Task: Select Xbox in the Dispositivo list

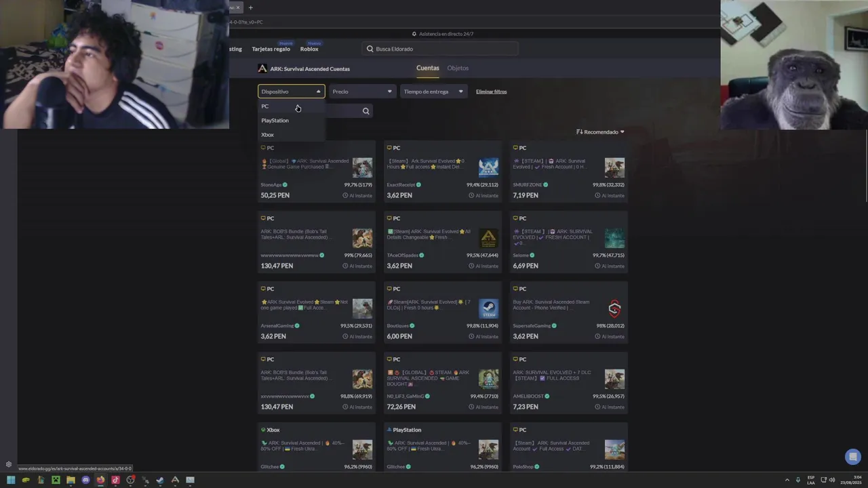Action: click(292, 135)
